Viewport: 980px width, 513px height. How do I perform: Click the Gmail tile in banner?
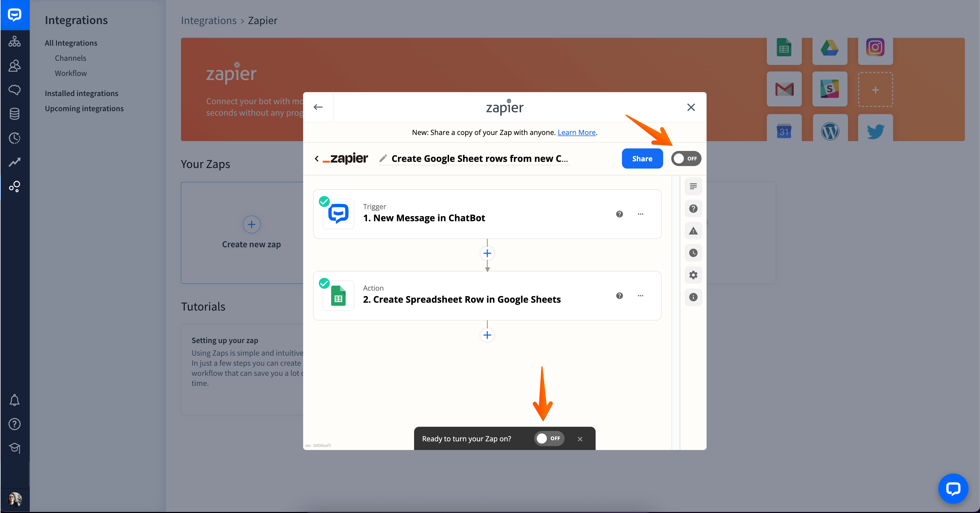click(784, 89)
